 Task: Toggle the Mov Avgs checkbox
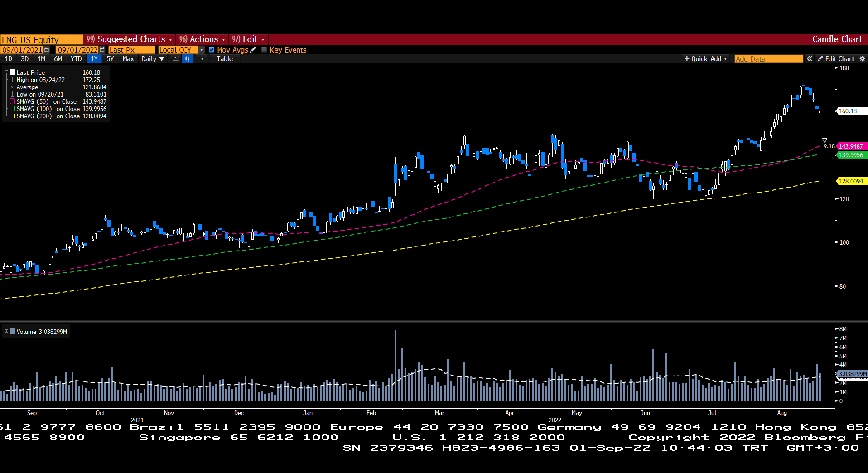(212, 50)
